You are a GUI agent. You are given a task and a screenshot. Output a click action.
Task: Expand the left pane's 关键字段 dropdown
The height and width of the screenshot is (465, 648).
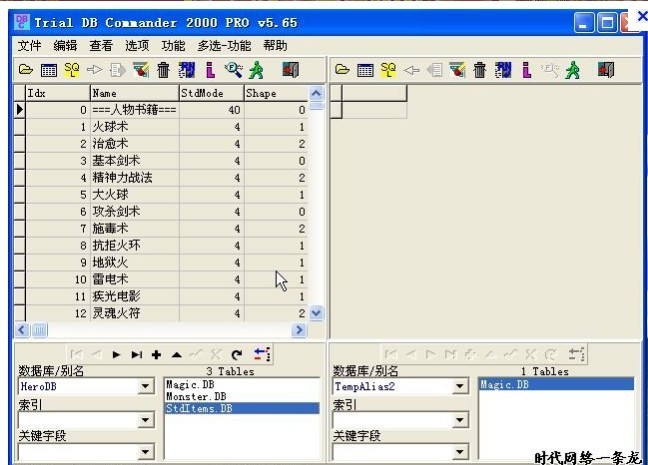tap(145, 452)
